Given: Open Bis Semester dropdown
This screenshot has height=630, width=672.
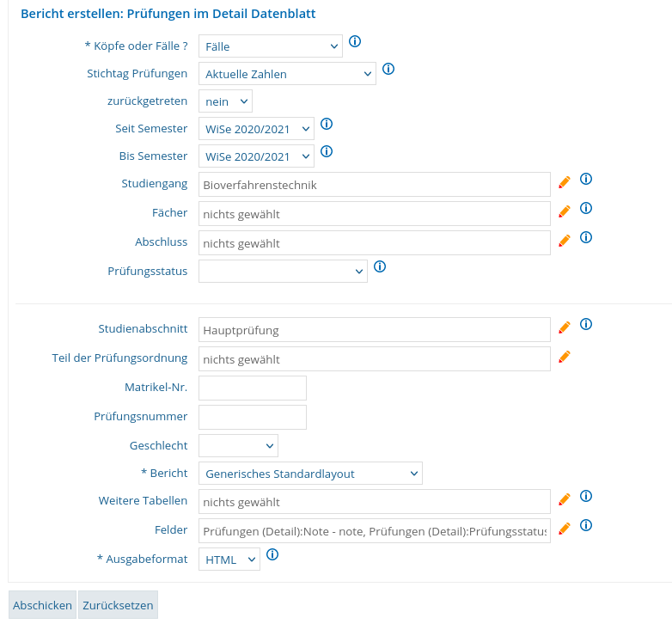Looking at the screenshot, I should [x=256, y=156].
